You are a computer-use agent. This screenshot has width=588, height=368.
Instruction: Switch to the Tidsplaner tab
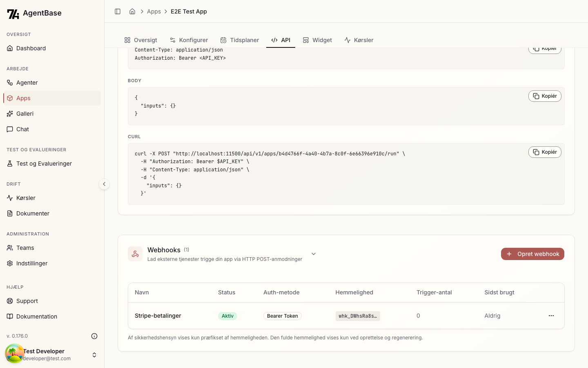point(240,40)
